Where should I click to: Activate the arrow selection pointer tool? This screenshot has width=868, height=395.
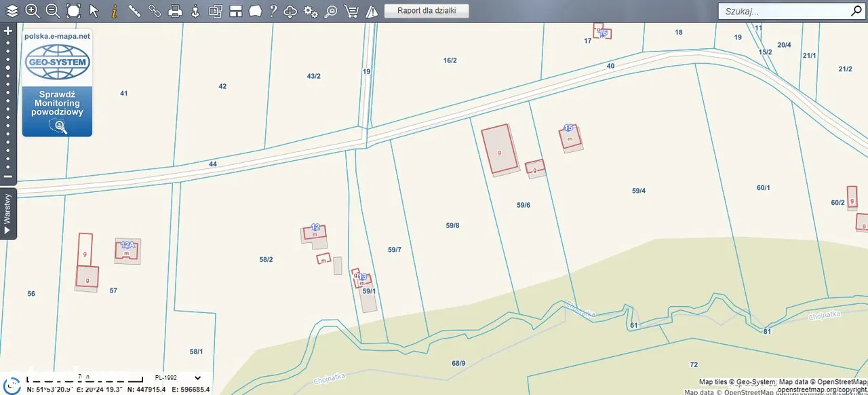click(x=94, y=11)
